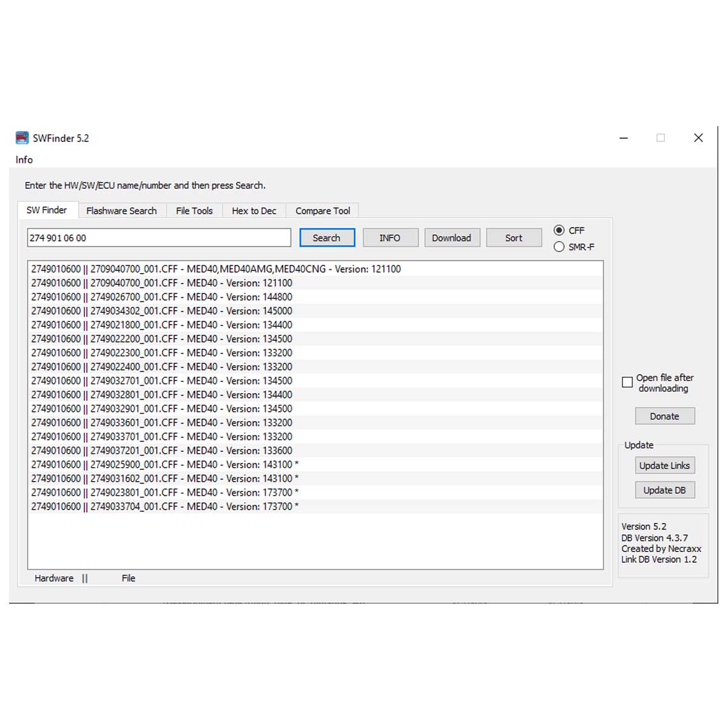Screen dimensions: 728x728
Task: Switch to the Hex to Dec tab
Action: [x=254, y=210]
